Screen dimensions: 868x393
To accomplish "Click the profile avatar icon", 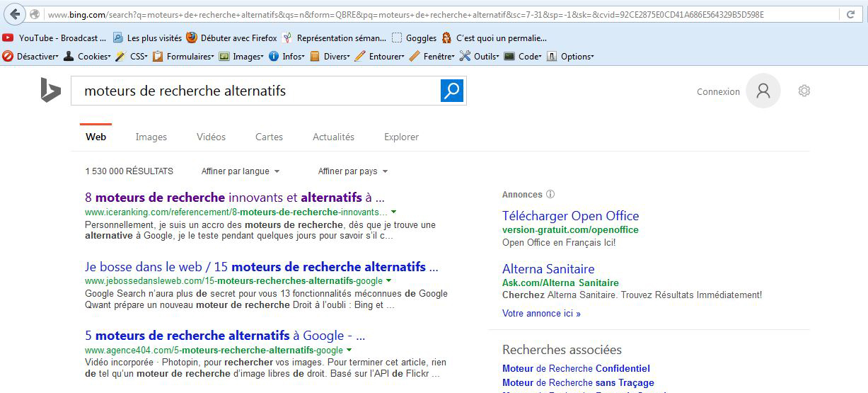I will pos(763,91).
